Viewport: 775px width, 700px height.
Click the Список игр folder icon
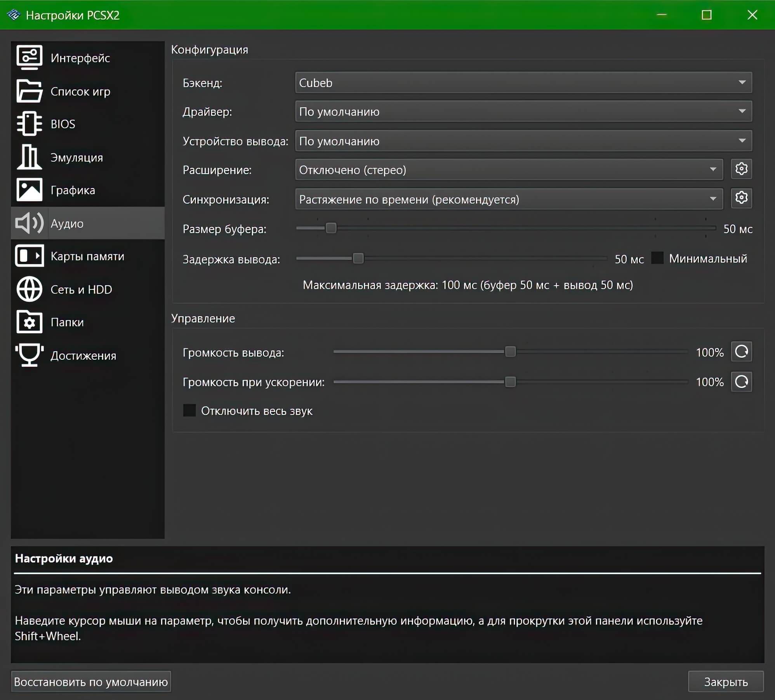(x=29, y=91)
